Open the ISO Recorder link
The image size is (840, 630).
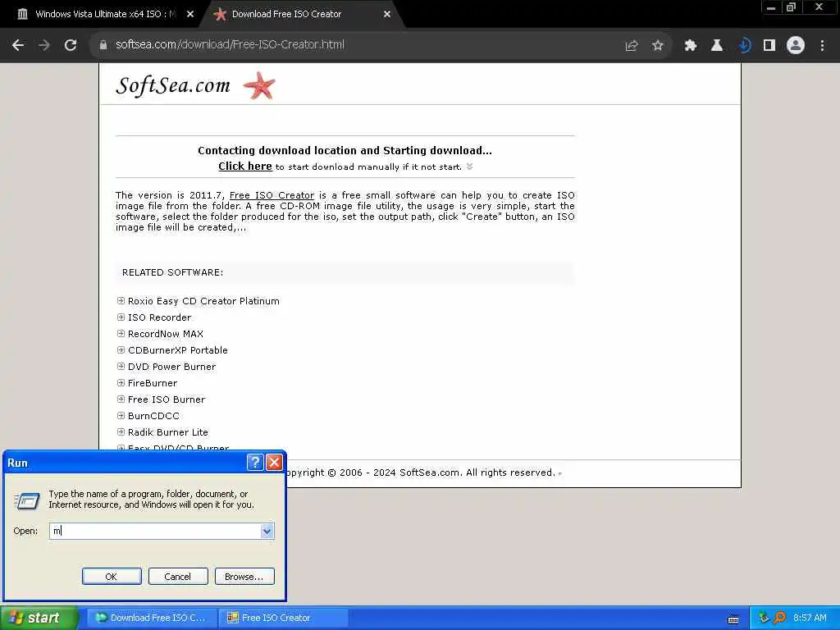point(159,317)
